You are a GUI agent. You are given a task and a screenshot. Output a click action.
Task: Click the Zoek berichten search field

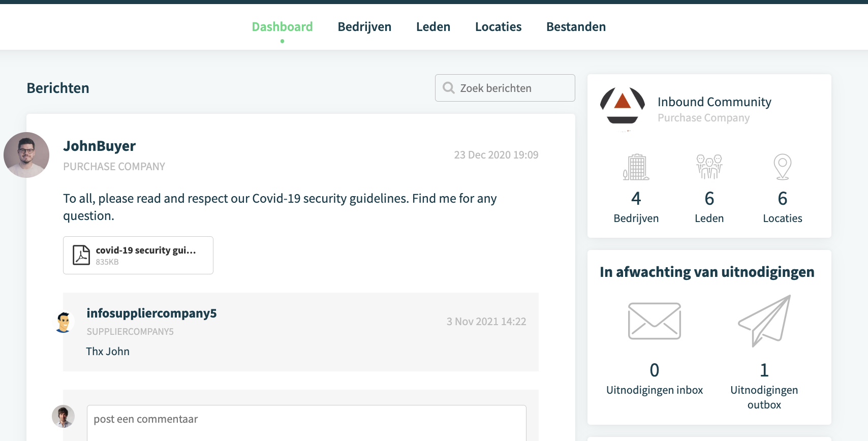click(x=505, y=88)
